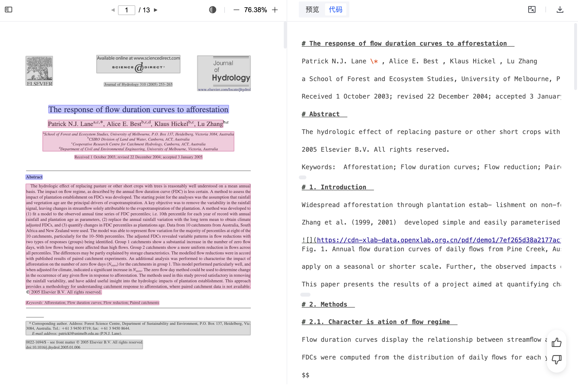This screenshot has width=578, height=392.
Task: Give thumbs down feedback
Action: pos(556,359)
